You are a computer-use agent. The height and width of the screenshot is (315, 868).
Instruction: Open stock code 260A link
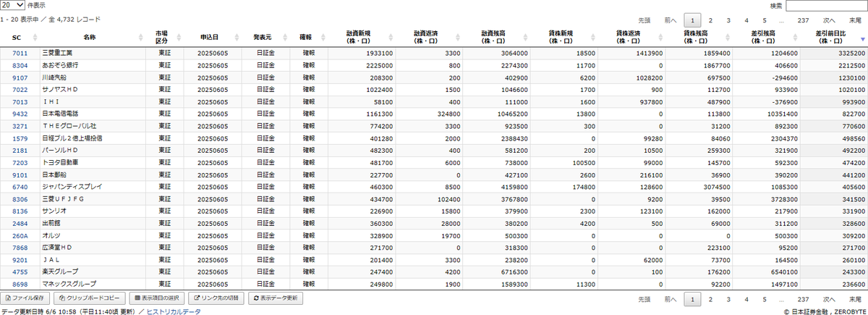(20, 235)
